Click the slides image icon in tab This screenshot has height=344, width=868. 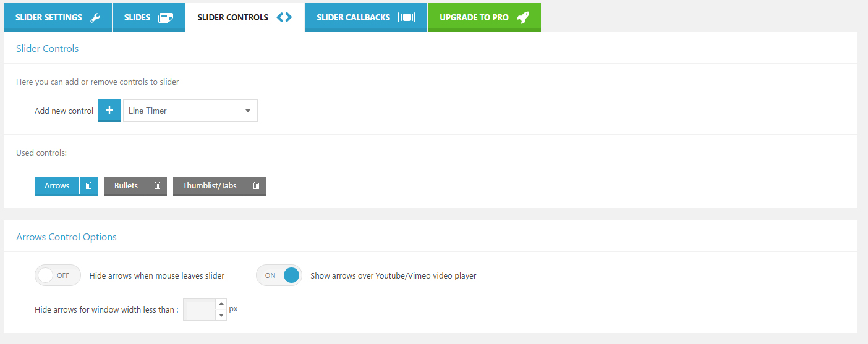point(166,18)
